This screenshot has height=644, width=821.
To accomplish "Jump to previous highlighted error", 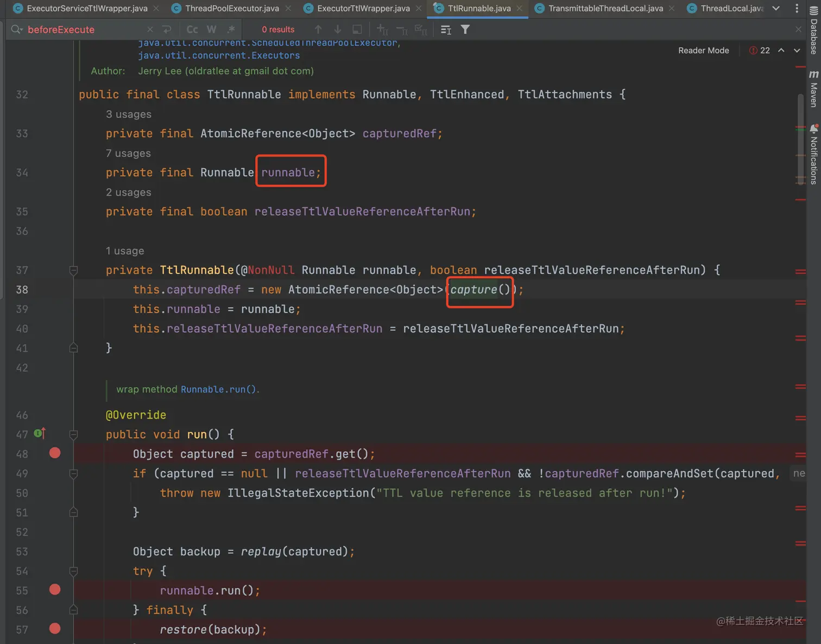I will tap(781, 50).
